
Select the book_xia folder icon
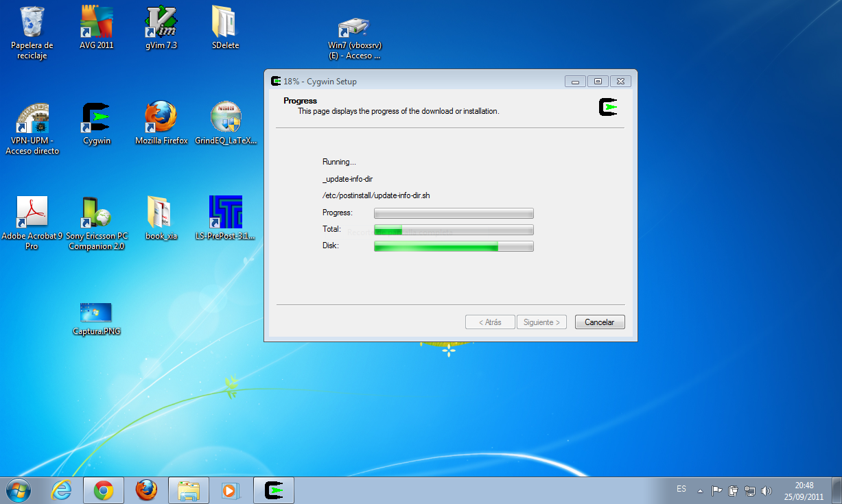click(x=161, y=218)
